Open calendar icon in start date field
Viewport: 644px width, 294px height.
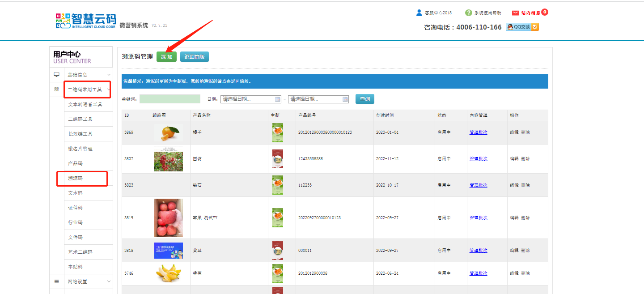point(277,99)
